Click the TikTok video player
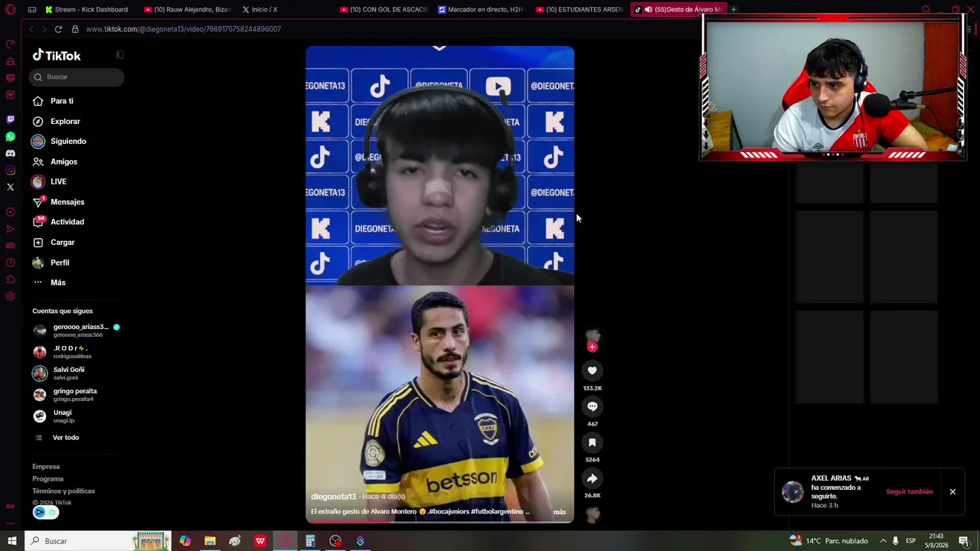The height and width of the screenshot is (551, 980). point(439,283)
